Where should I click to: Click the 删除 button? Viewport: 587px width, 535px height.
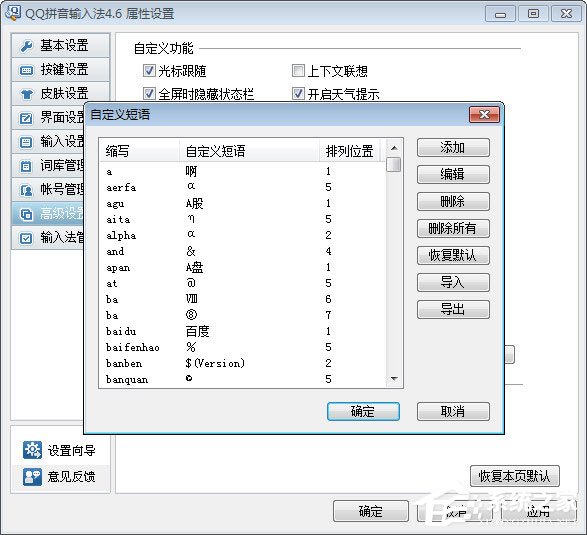453,201
